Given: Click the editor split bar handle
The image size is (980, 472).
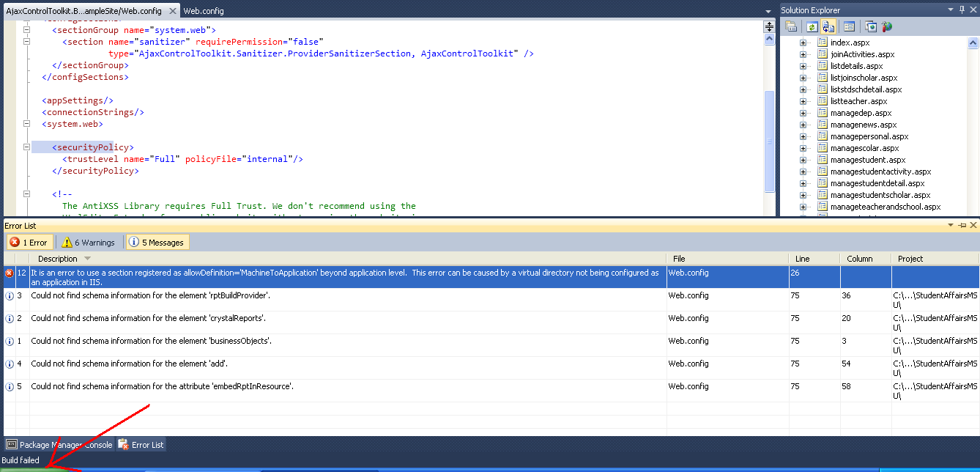Looking at the screenshot, I should 769,26.
